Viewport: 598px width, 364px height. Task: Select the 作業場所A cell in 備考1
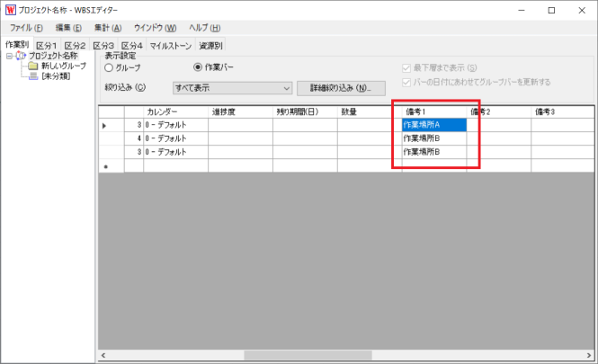pyautogui.click(x=433, y=125)
